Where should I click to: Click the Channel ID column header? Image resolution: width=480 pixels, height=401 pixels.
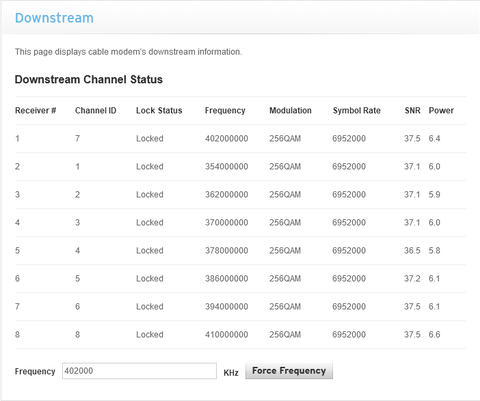click(96, 110)
